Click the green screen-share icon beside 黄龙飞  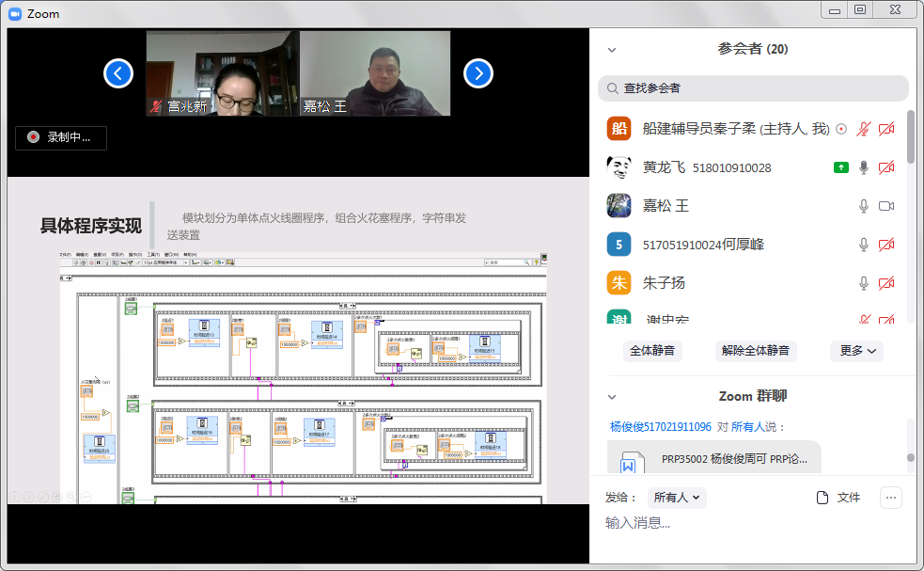click(x=841, y=167)
